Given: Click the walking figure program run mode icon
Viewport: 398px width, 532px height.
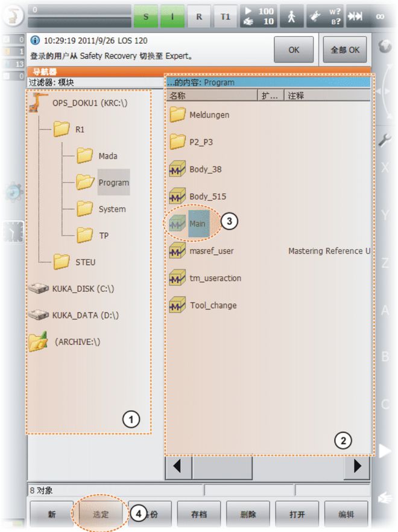Looking at the screenshot, I should [291, 17].
